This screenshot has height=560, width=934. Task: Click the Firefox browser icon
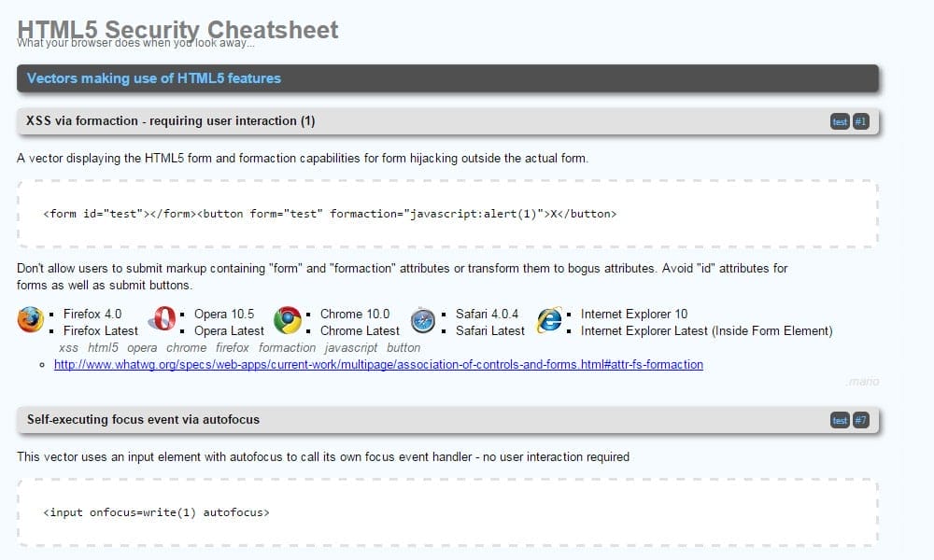30,320
